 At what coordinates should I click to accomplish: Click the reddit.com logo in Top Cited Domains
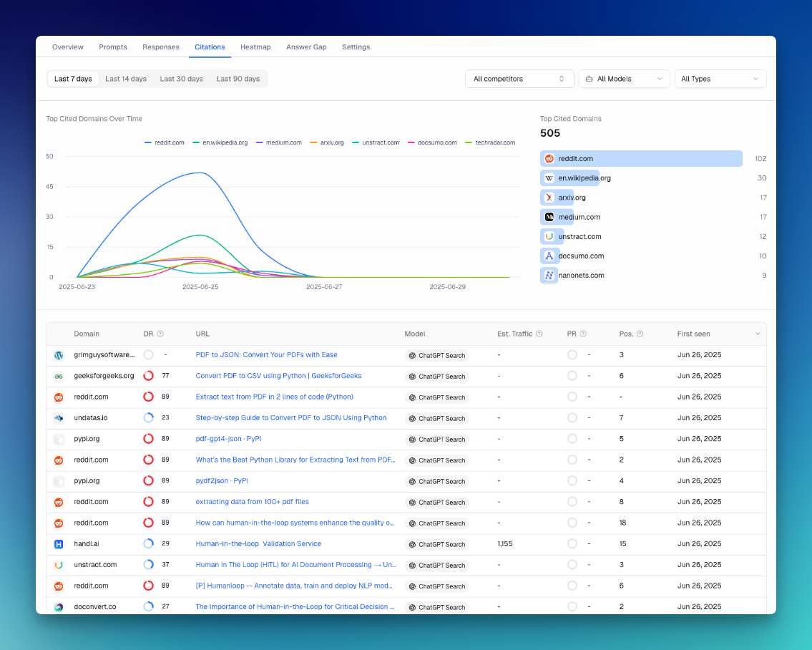549,159
